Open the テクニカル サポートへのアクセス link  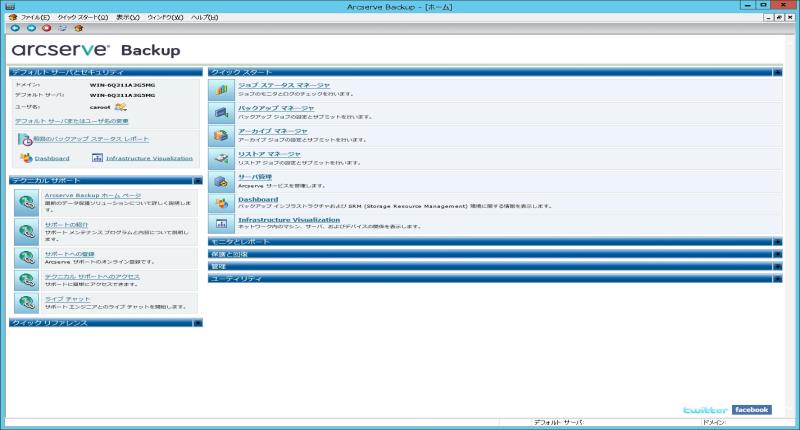(92, 276)
